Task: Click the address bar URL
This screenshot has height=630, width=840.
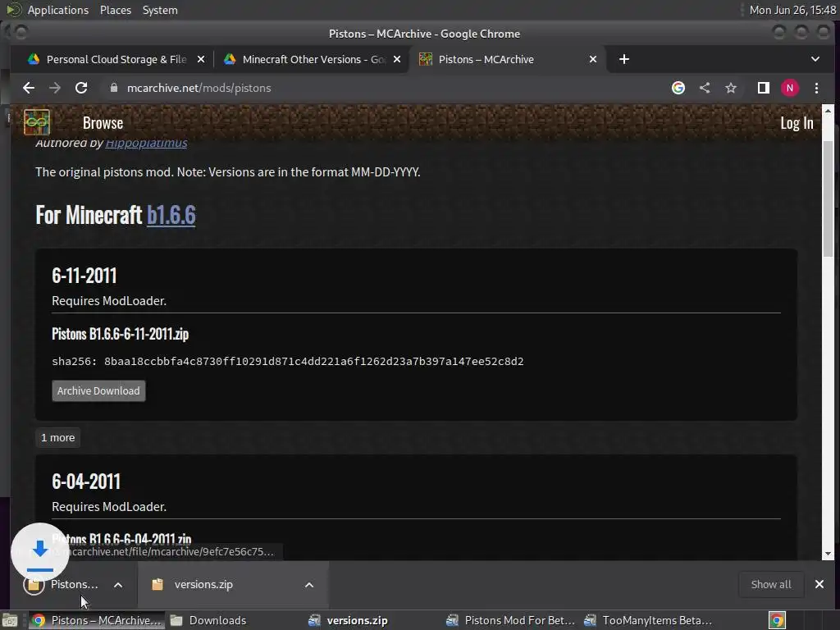Action: pos(199,88)
